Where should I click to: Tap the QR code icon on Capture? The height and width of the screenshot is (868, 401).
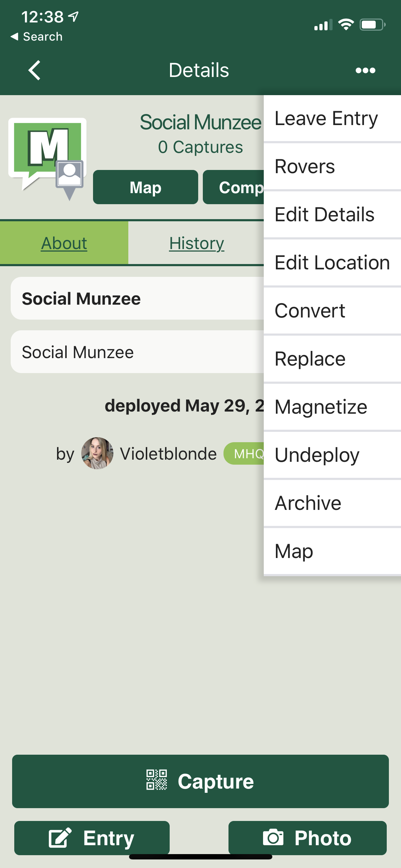click(156, 780)
